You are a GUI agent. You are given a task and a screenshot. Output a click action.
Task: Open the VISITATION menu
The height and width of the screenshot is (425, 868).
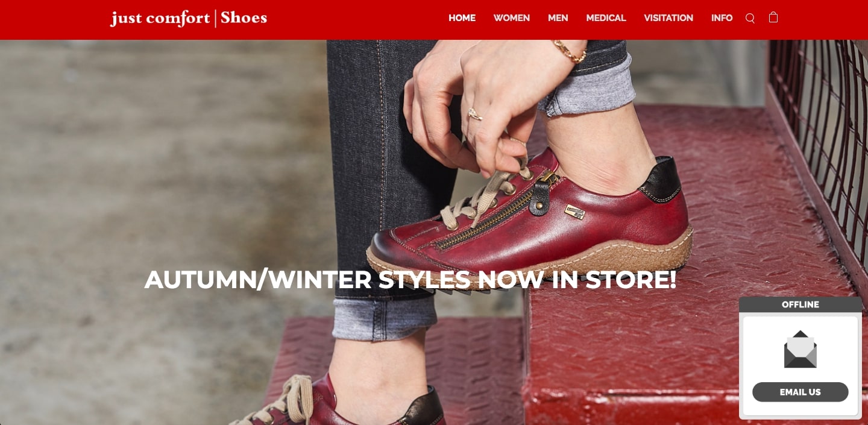tap(668, 18)
